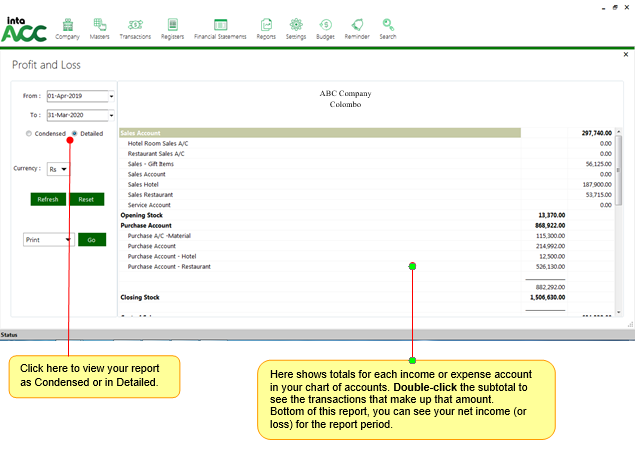Open the Currency Rs dropdown
This screenshot has width=635, height=451.
pyautogui.click(x=64, y=169)
